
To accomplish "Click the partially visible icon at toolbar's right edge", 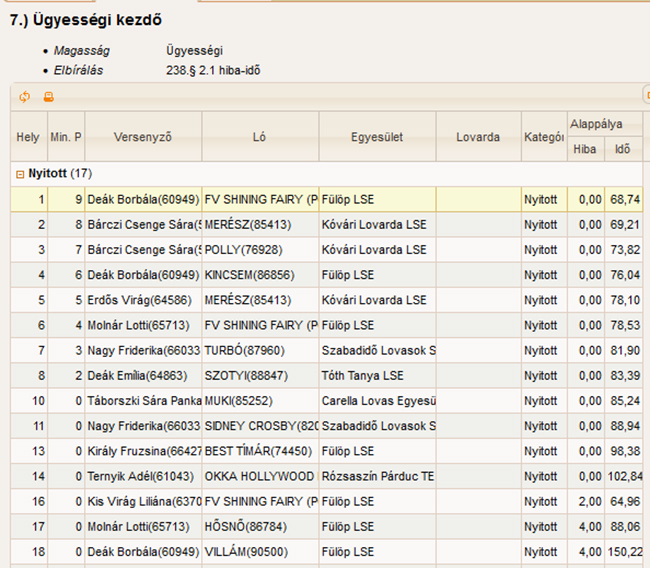I will (x=646, y=97).
